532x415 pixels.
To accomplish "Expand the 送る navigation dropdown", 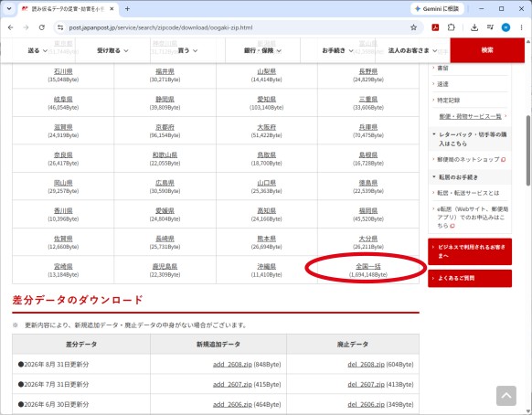I will click(x=37, y=50).
